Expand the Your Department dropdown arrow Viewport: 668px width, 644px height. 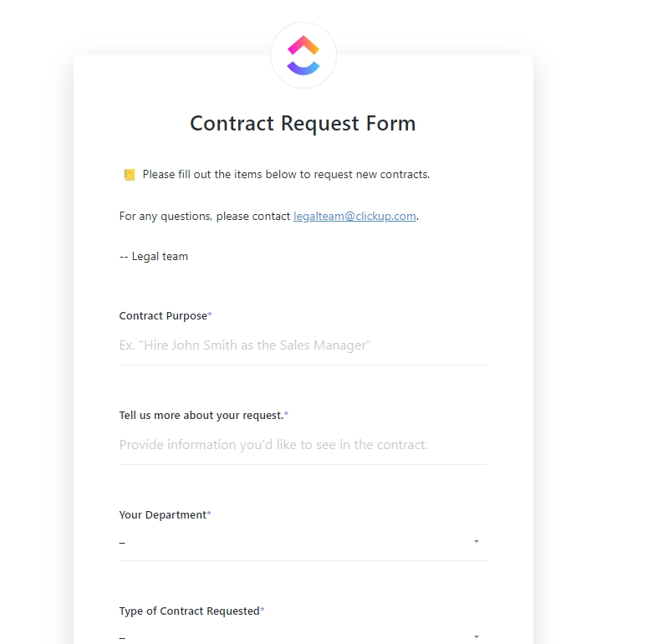tap(477, 541)
